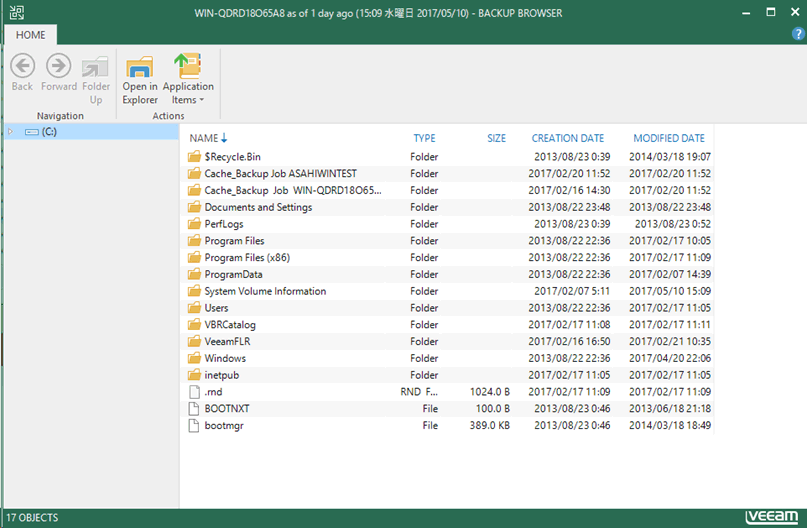Viewport: 807px width, 528px height.
Task: Click the Cache_Backup Job ASAHIWINTEST folder icon
Action: pos(194,173)
